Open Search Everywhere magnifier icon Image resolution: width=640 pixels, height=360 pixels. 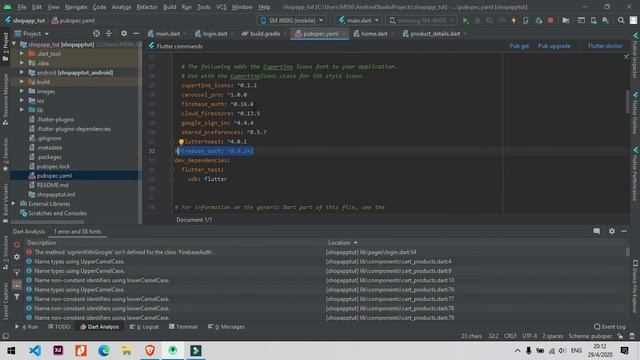pyautogui.click(x=621, y=20)
